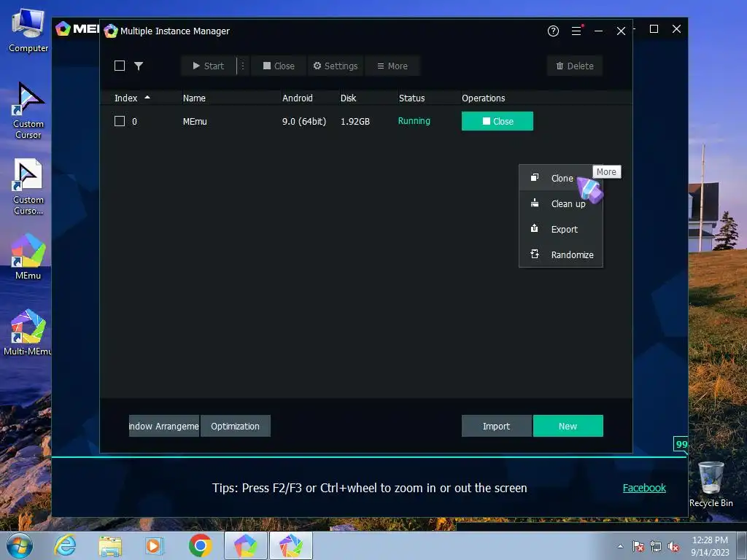Click the Import button

point(496,426)
